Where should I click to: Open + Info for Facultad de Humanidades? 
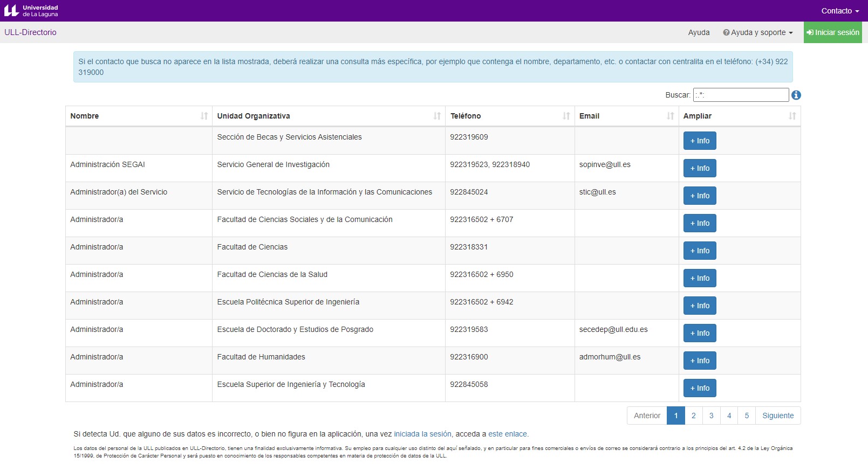[x=700, y=361]
